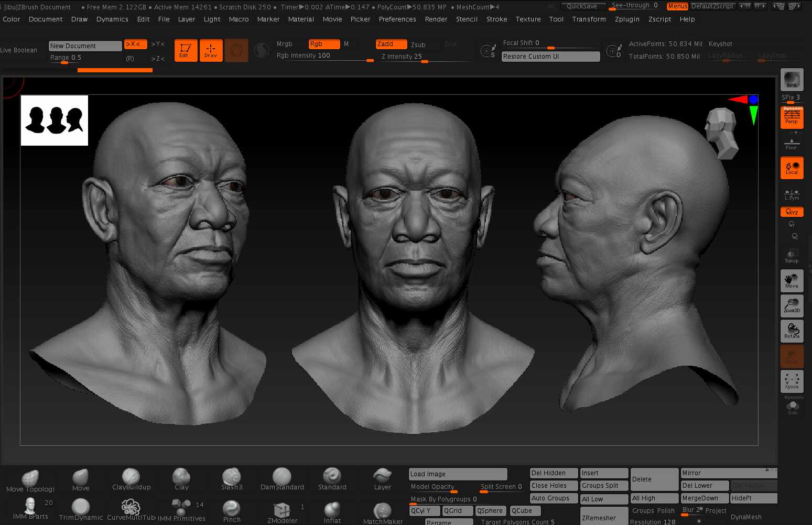The width and height of the screenshot is (812, 525).
Task: Click the Local transformation icon
Action: (792, 168)
